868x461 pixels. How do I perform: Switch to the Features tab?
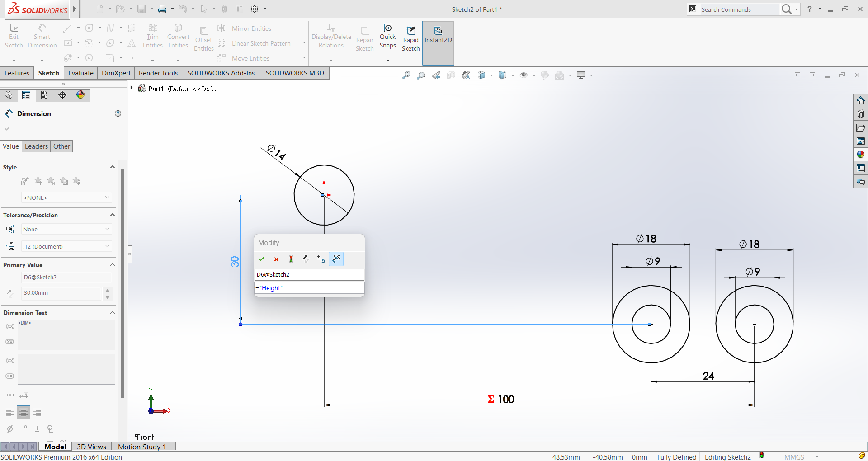[x=17, y=73]
